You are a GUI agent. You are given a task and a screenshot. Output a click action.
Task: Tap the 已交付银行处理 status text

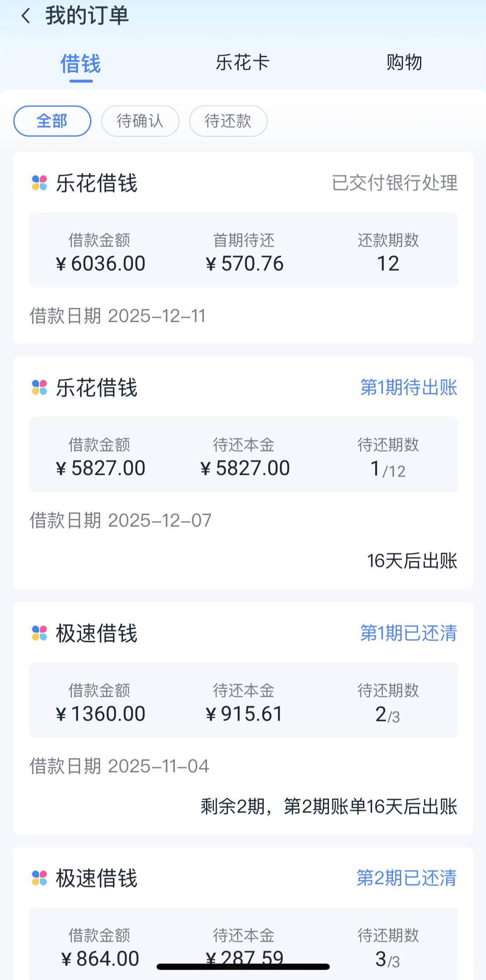click(x=395, y=183)
